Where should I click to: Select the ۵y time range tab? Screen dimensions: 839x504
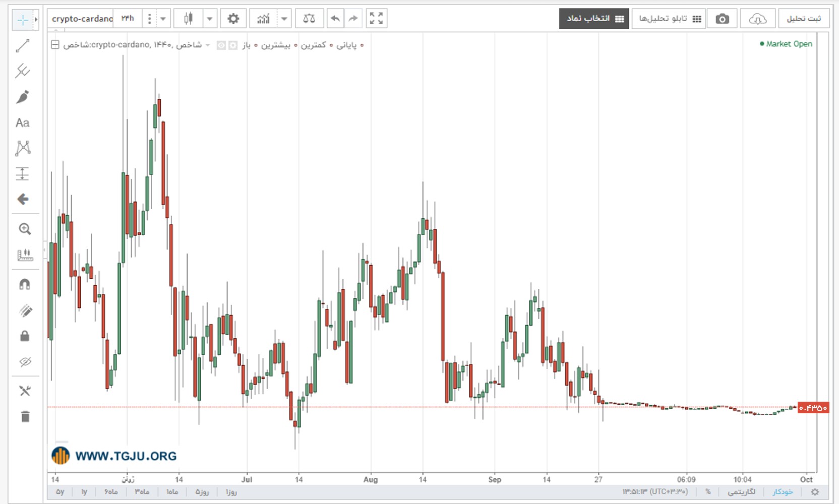tap(60, 491)
